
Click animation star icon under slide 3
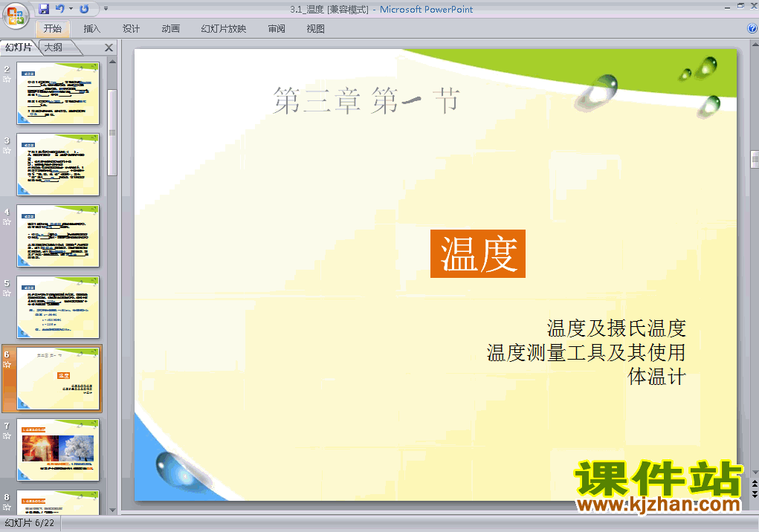pos(7,150)
